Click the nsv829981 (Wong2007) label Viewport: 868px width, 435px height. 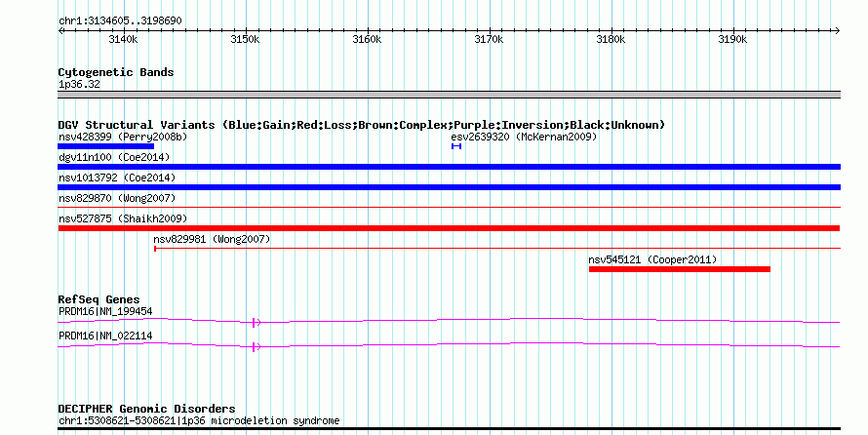point(212,239)
